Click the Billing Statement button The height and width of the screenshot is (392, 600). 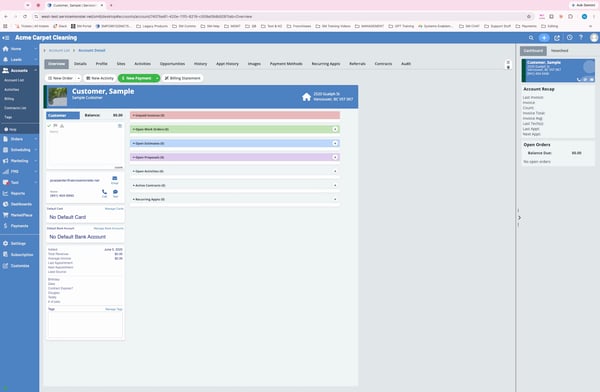183,78
